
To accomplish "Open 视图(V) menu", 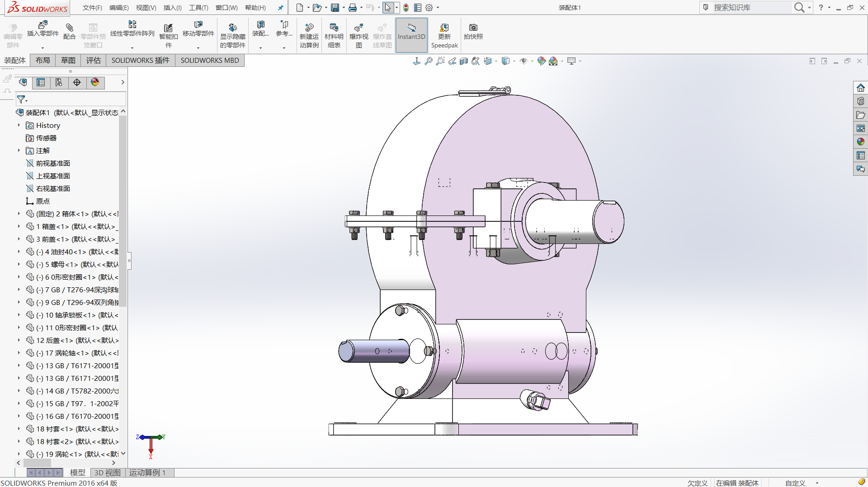I will [146, 8].
